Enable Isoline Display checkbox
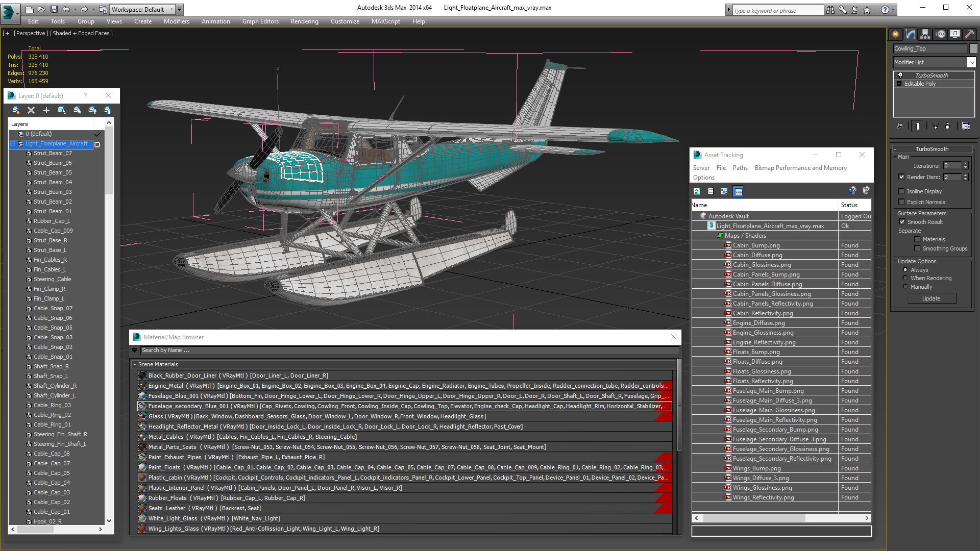This screenshot has height=551, width=980. point(902,191)
